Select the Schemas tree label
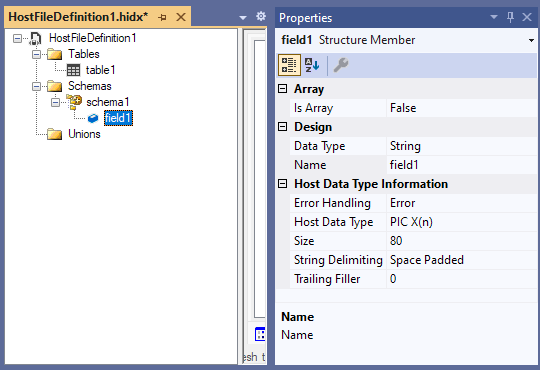 pos(90,86)
